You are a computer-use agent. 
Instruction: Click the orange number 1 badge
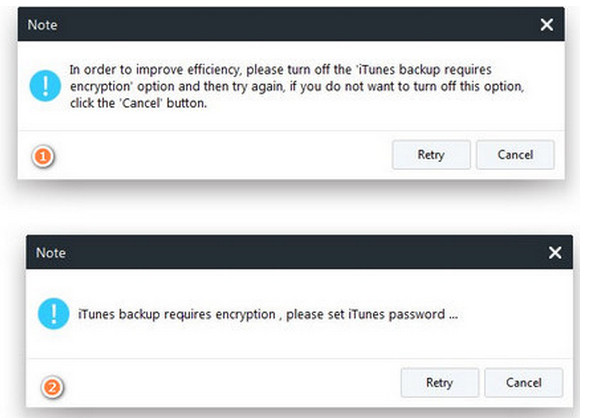[43, 156]
